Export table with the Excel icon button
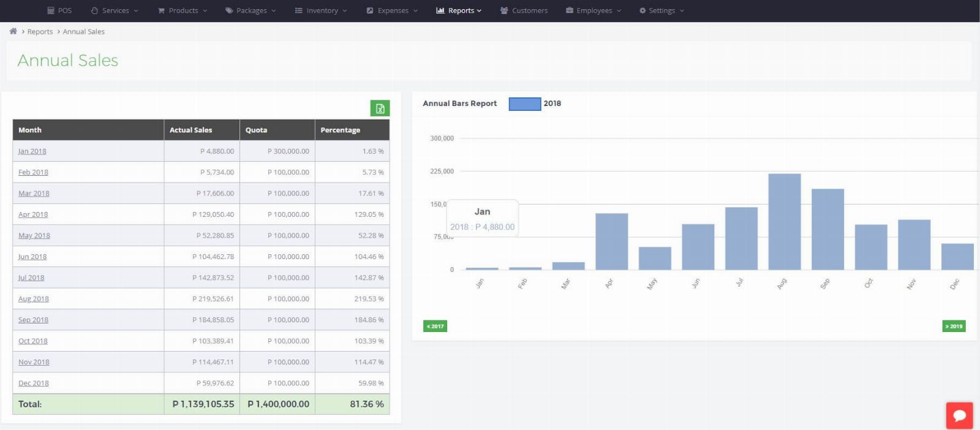The image size is (980, 430). (380, 108)
